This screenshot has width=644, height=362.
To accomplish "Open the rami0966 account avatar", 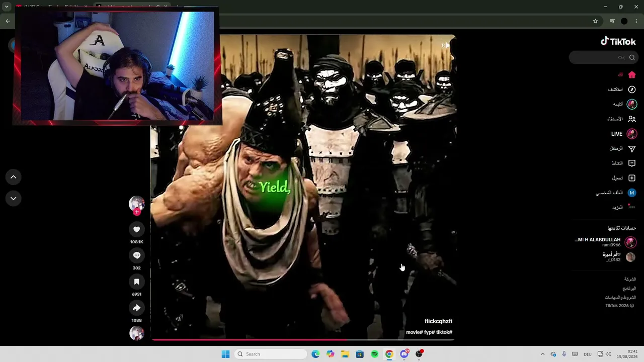I will click(630, 242).
